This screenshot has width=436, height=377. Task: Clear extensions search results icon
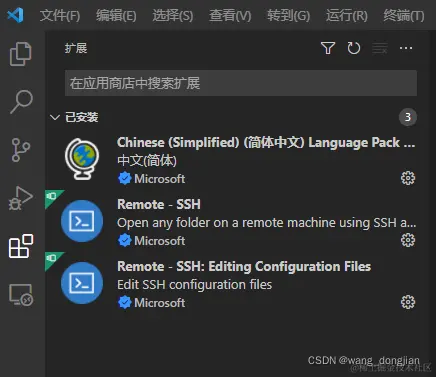click(380, 48)
